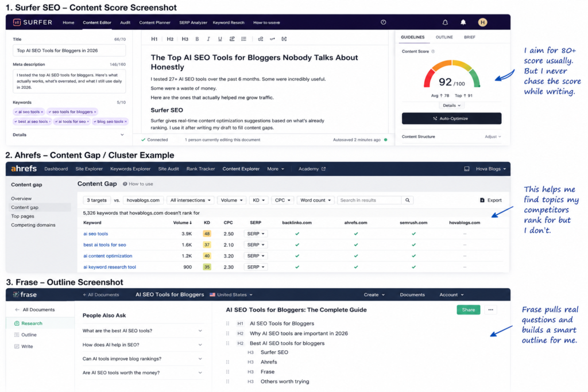Open the 'best ai tools for seo' keyword link
588x392 pixels.
(105, 244)
